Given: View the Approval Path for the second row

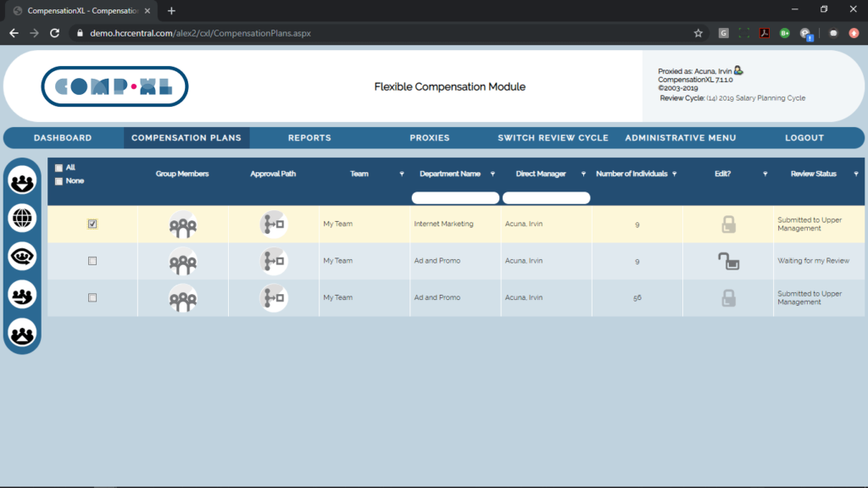Looking at the screenshot, I should click(273, 260).
